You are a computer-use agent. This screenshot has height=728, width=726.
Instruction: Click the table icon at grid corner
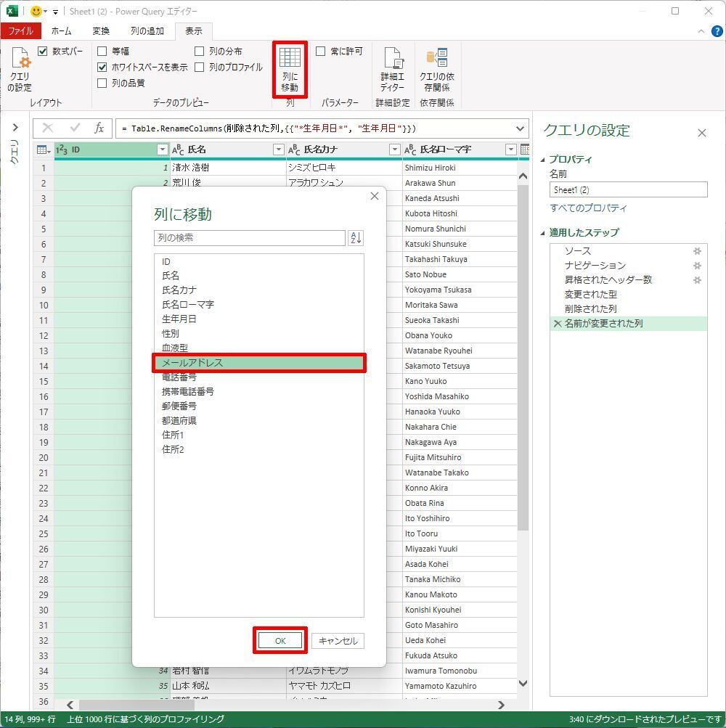[43, 150]
